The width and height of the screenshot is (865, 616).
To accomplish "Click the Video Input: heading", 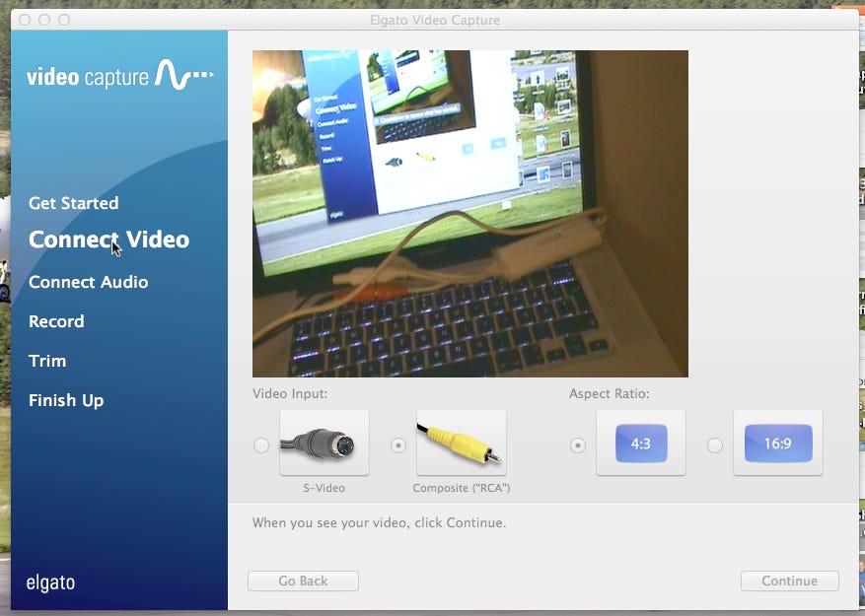I will 290,394.
